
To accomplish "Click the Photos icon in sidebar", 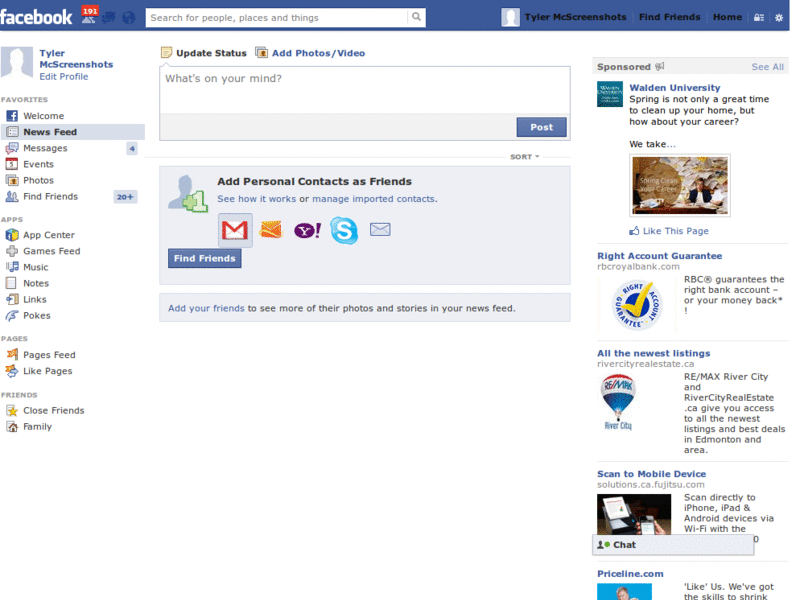I will pyautogui.click(x=12, y=180).
